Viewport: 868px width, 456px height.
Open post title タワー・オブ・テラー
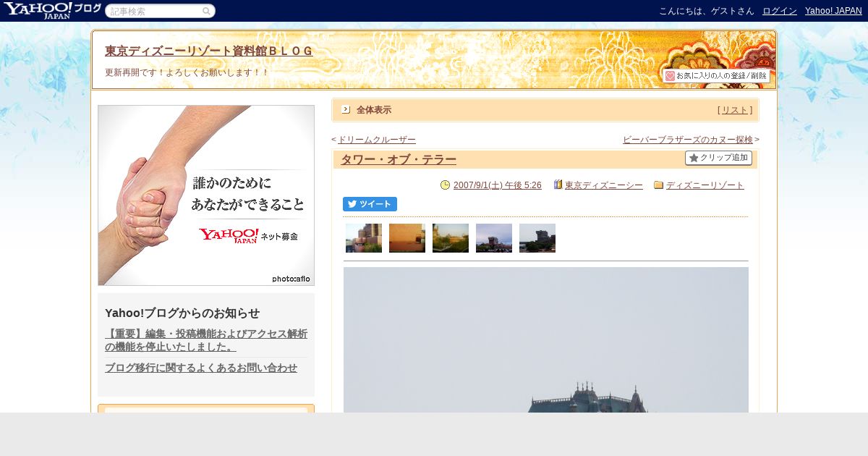tap(399, 160)
